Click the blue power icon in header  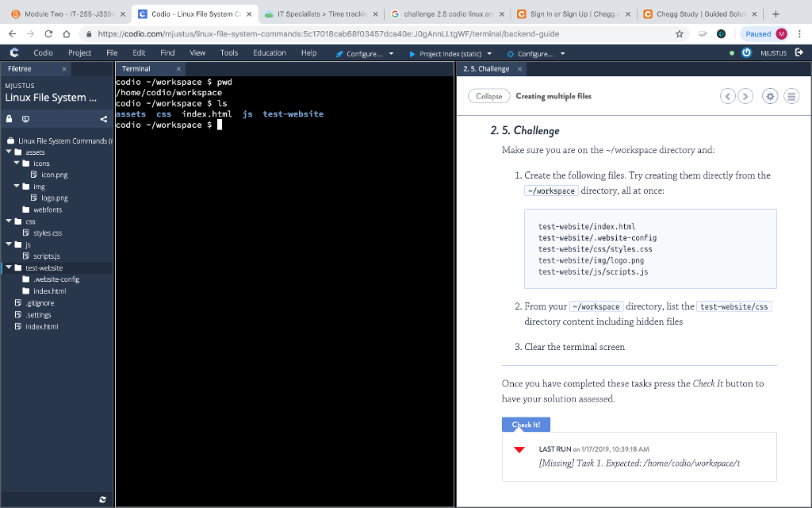pos(746,52)
